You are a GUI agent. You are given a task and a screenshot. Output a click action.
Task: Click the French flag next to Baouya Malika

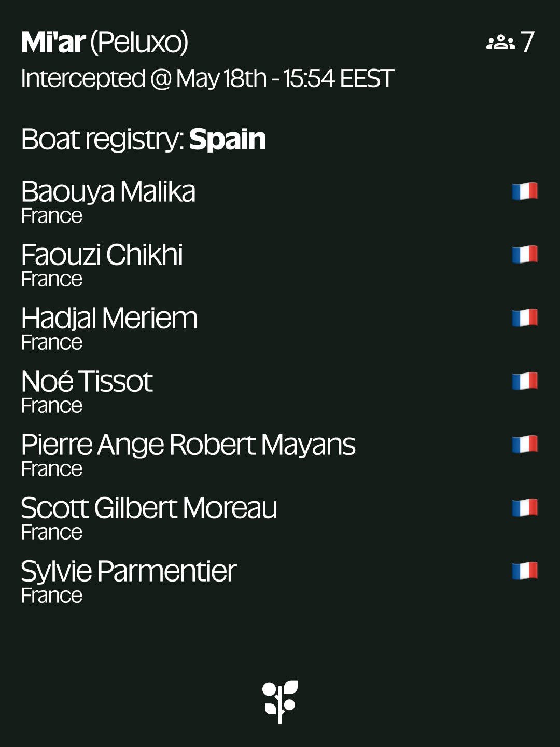pos(525,191)
